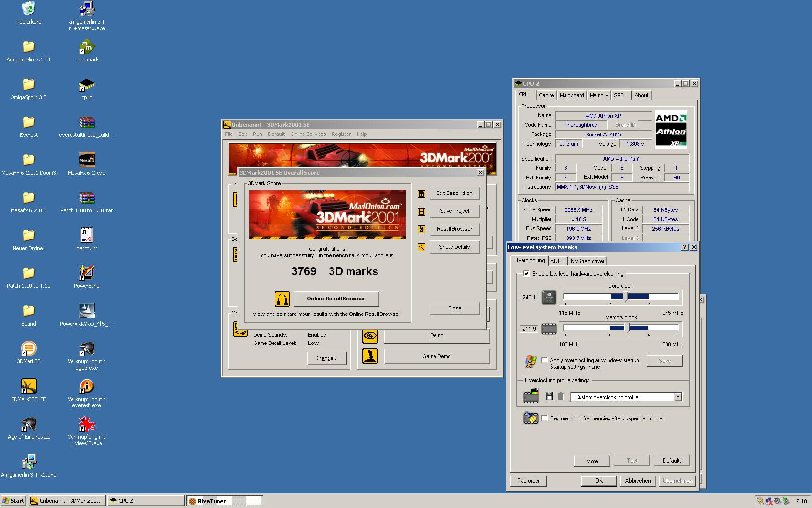This screenshot has height=508, width=812.
Task: Click the Online ResultBrowser button
Action: 336,299
